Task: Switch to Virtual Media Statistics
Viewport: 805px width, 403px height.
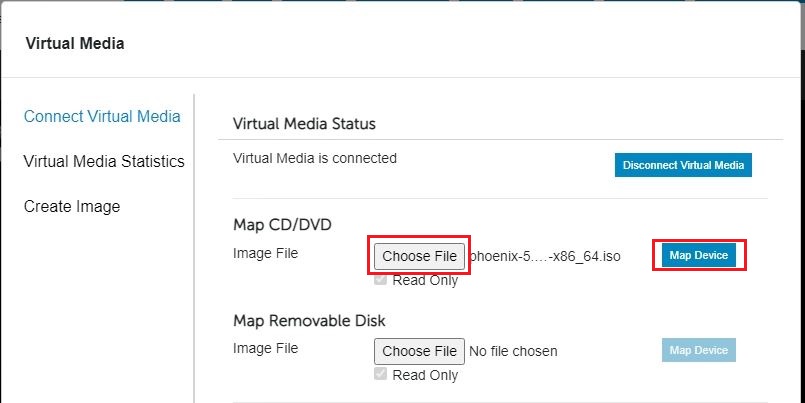Action: tap(104, 161)
